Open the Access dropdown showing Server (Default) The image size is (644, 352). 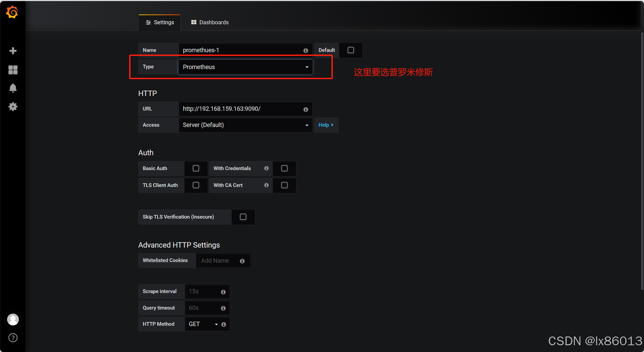[245, 125]
